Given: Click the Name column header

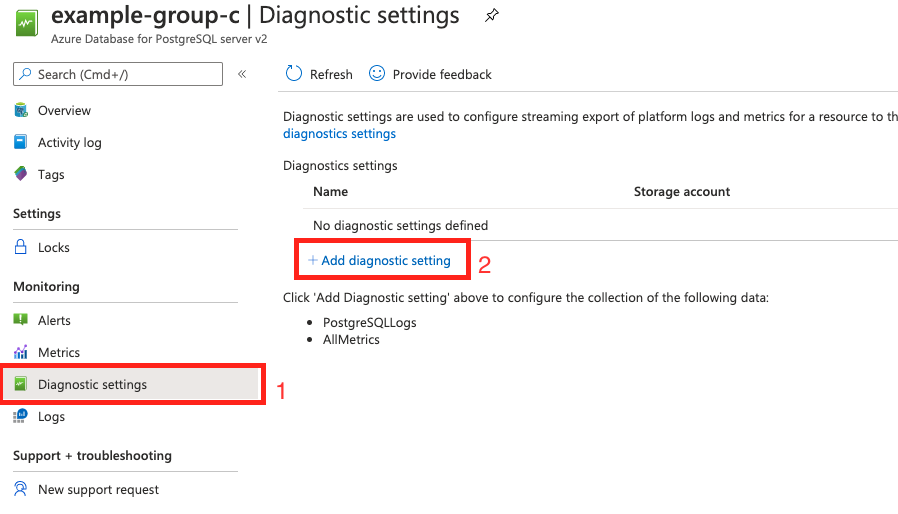Looking at the screenshot, I should click(330, 191).
